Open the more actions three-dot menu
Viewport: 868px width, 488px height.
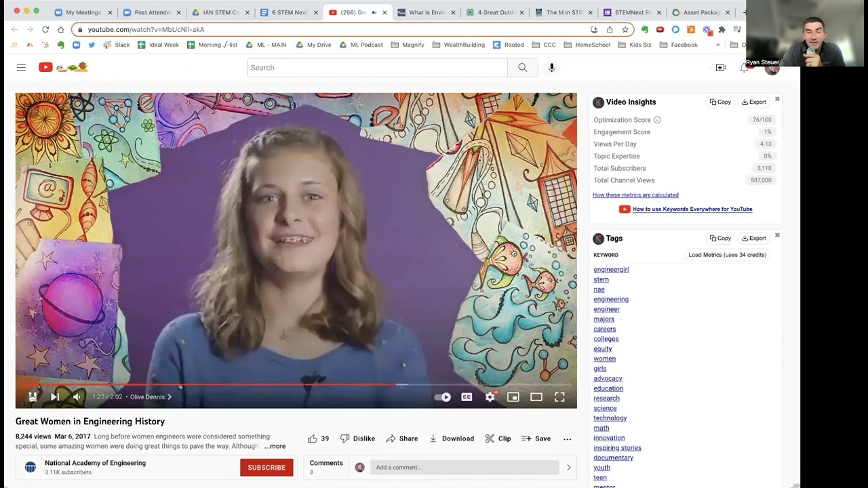568,439
